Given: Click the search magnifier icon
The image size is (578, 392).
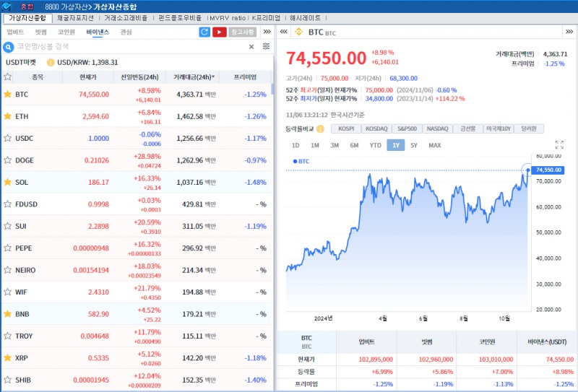Looking at the screenshot, I should [8, 47].
